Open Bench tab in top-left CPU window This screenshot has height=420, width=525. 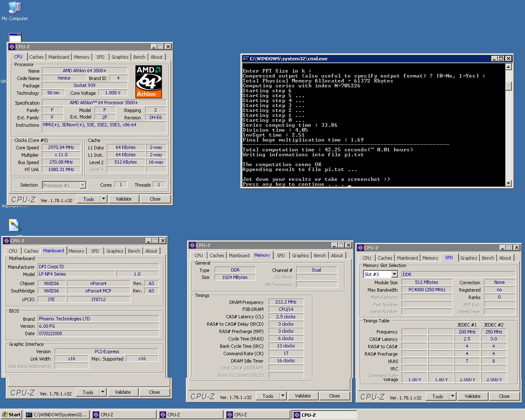[x=139, y=57]
